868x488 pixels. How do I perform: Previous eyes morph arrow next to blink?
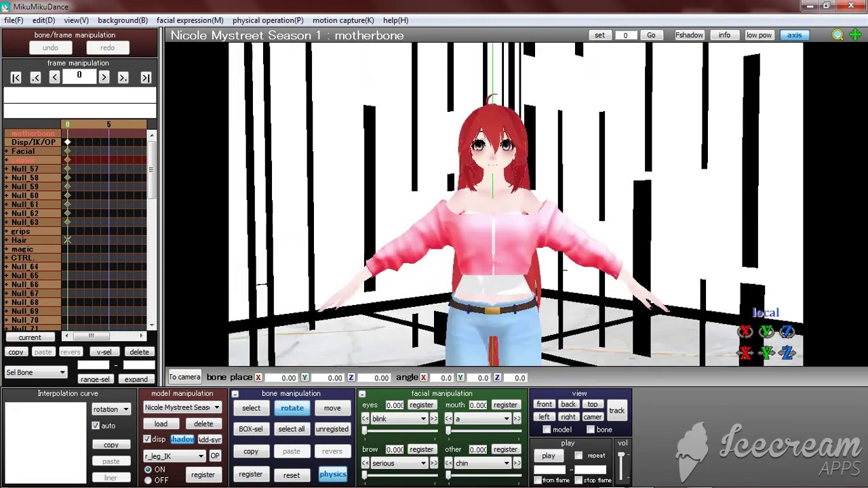point(366,419)
